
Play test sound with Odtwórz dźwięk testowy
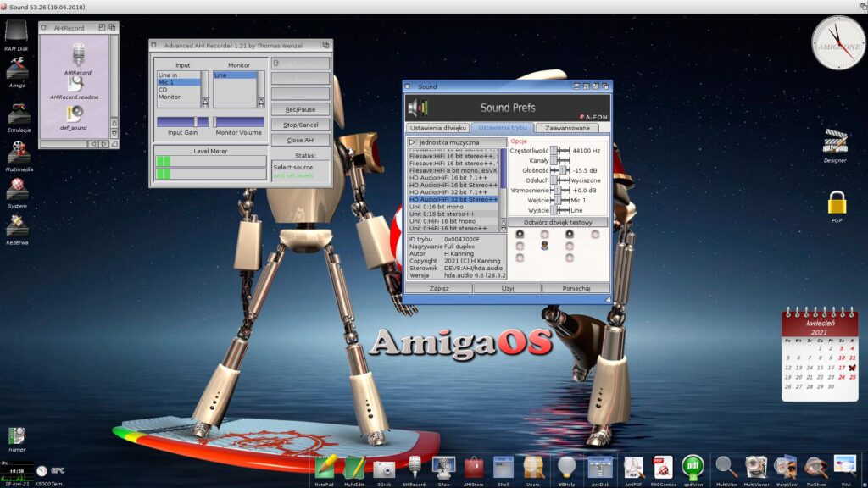coord(558,223)
